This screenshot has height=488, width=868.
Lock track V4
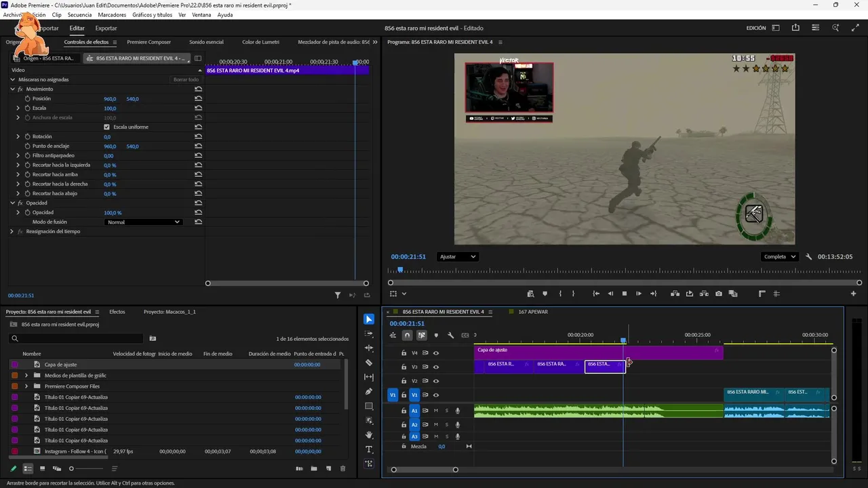[404, 352]
